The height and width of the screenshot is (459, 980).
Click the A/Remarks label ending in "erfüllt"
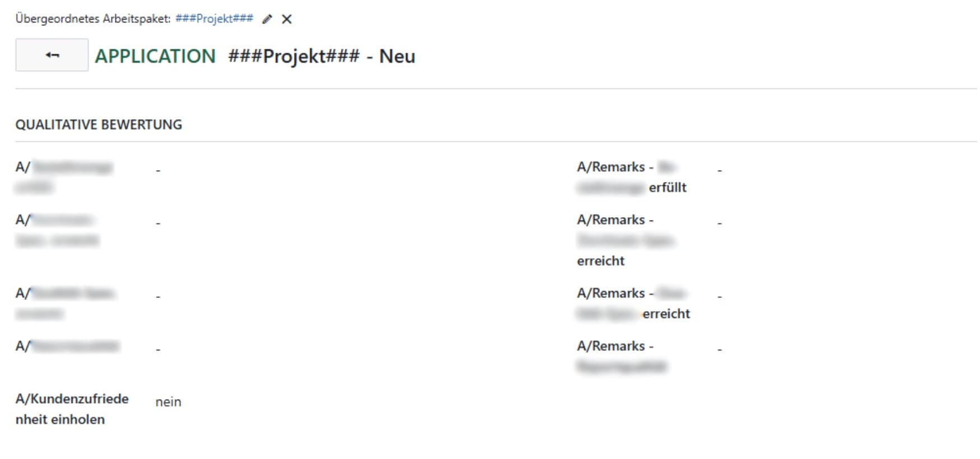click(632, 177)
